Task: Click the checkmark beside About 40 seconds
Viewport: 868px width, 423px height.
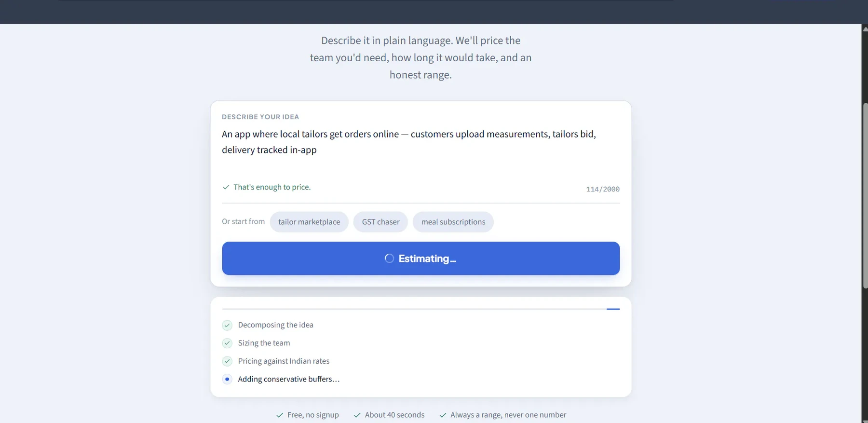Action: (x=357, y=415)
